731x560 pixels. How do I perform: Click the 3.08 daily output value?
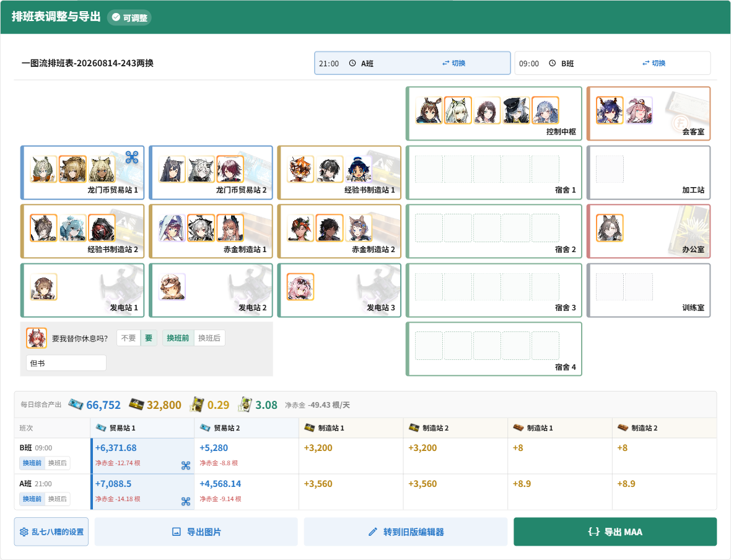[266, 405]
